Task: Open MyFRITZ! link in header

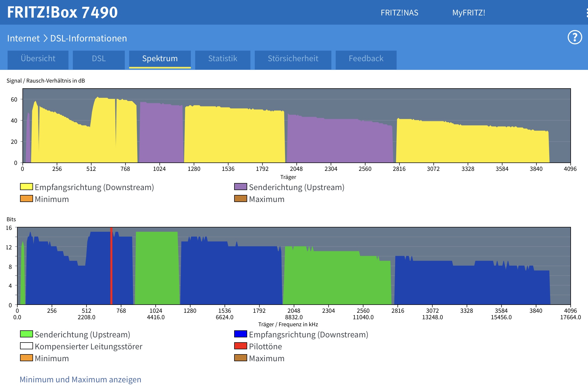Action: [x=469, y=13]
